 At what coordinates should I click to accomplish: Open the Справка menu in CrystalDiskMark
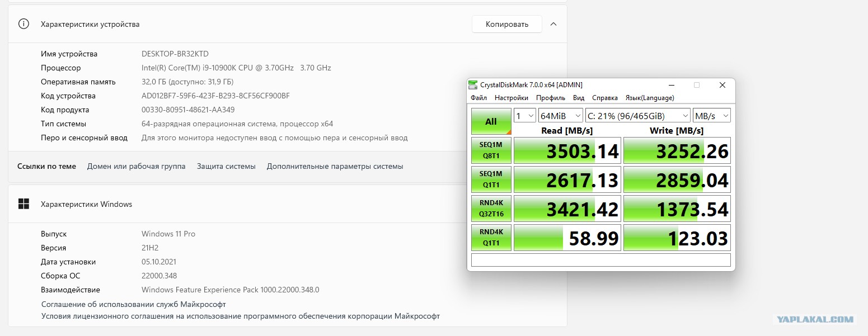(605, 98)
